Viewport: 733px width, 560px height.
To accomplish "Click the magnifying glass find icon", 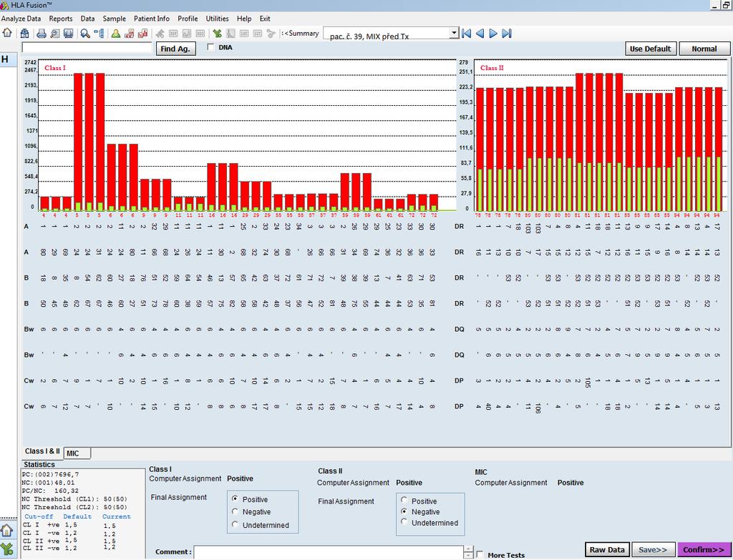I will click(x=85, y=33).
